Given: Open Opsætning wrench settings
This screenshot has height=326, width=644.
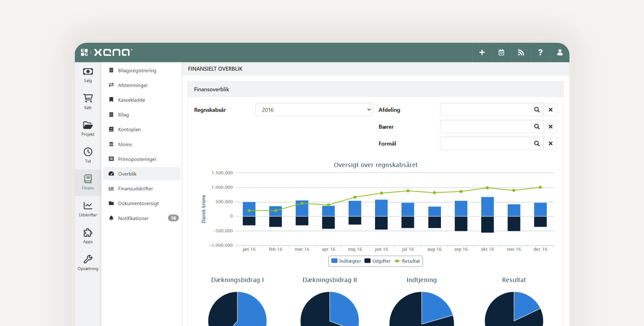Looking at the screenshot, I should click(x=88, y=263).
